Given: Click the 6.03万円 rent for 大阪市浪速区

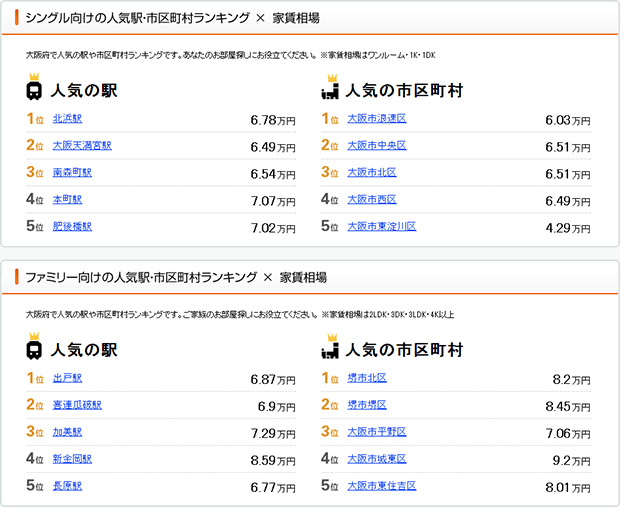Looking at the screenshot, I should [568, 120].
